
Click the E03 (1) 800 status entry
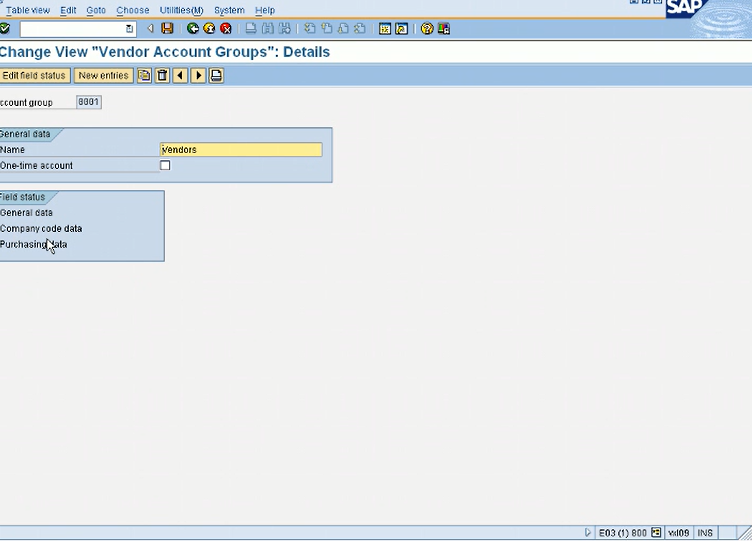(623, 533)
